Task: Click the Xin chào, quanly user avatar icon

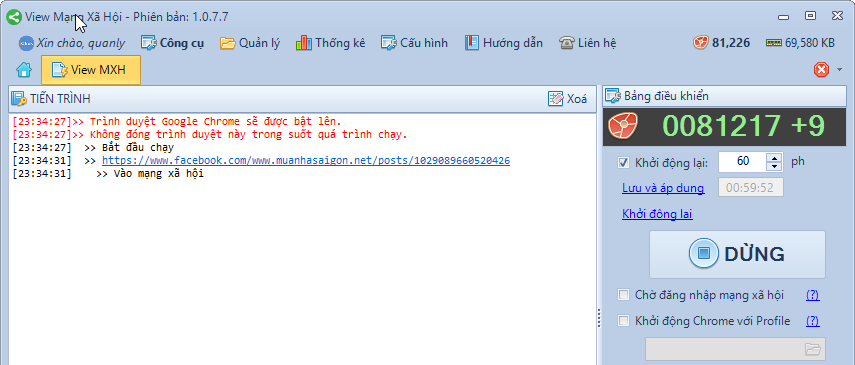Action: pyautogui.click(x=26, y=43)
